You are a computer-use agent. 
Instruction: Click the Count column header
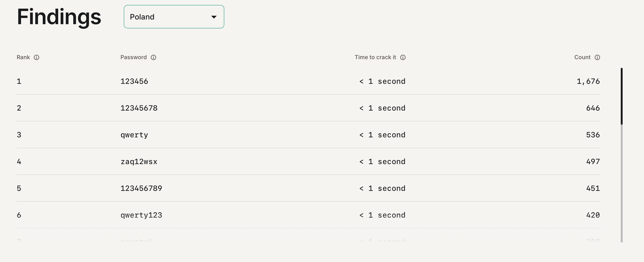click(582, 57)
